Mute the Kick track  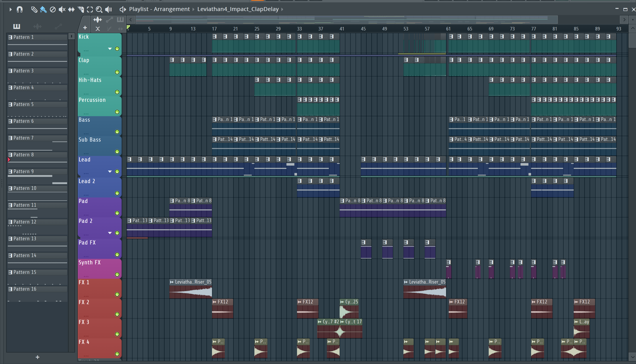[x=117, y=49]
